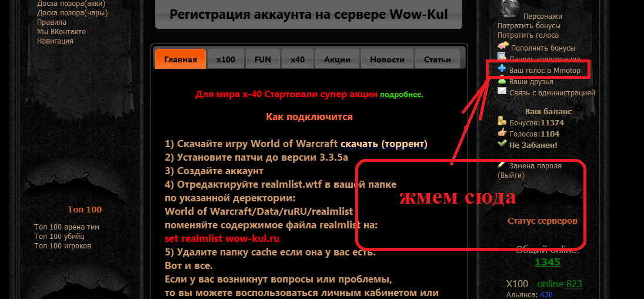Click the pencil icon beside Замена пароля
The height and width of the screenshot is (299, 644).
coord(502,164)
